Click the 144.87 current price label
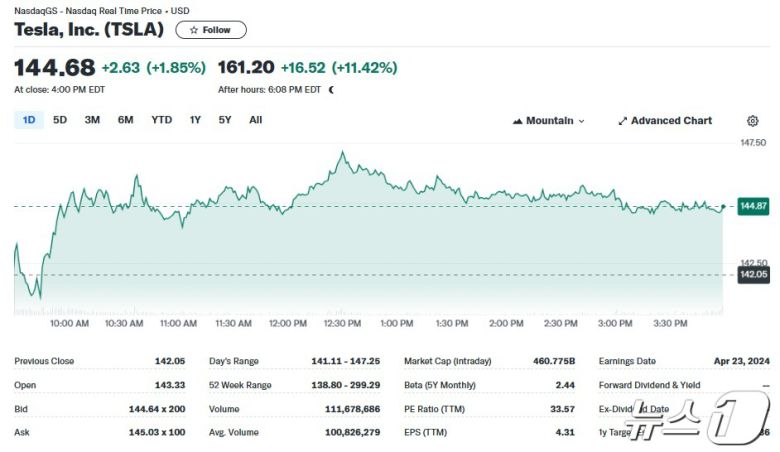The image size is (780, 452). coord(753,206)
